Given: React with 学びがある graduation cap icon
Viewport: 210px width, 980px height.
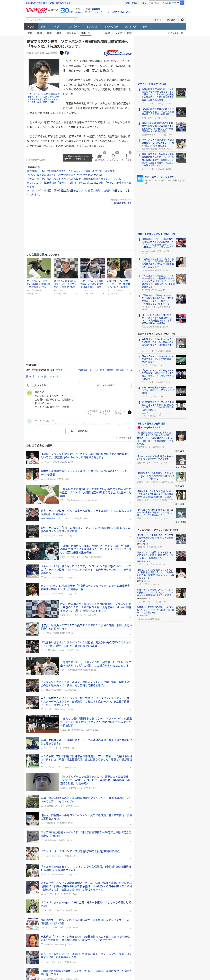Looking at the screenshot, I should tap(99, 156).
